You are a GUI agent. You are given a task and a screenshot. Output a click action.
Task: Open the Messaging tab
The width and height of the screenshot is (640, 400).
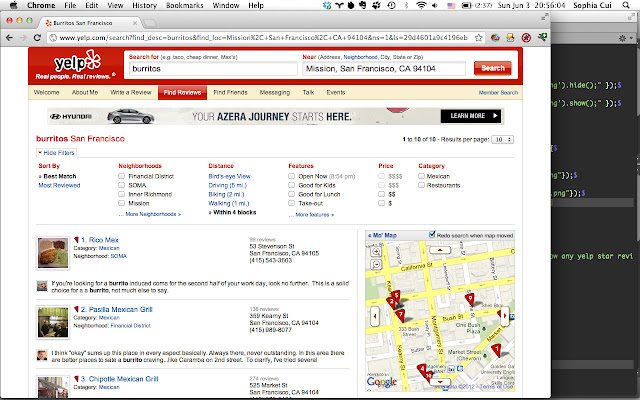275,93
